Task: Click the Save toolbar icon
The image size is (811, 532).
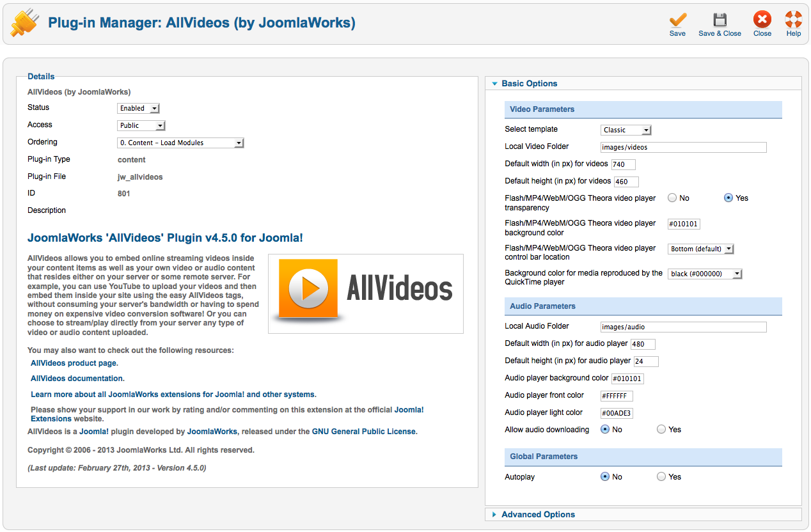Action: coord(677,20)
